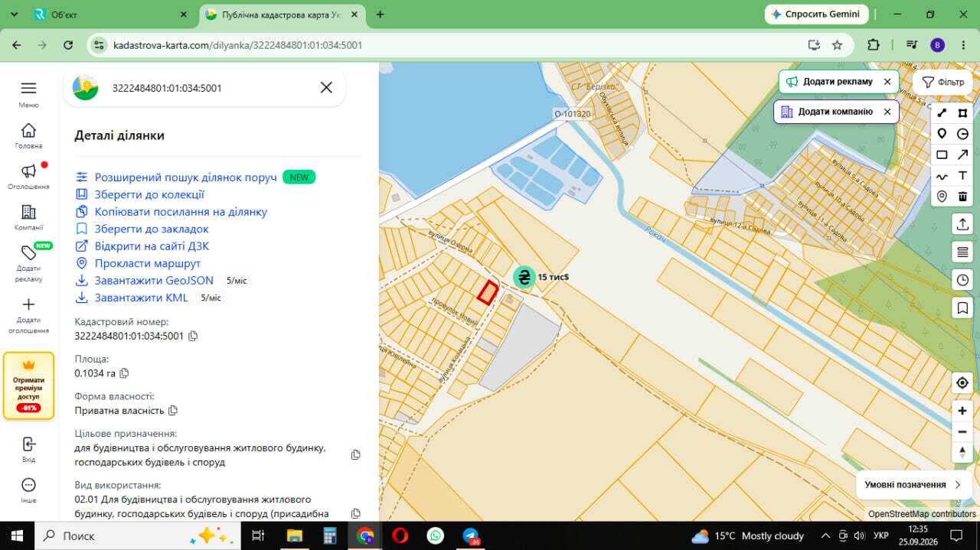Copy the Цільове призначення text
This screenshot has width=980, height=550.
click(x=355, y=455)
